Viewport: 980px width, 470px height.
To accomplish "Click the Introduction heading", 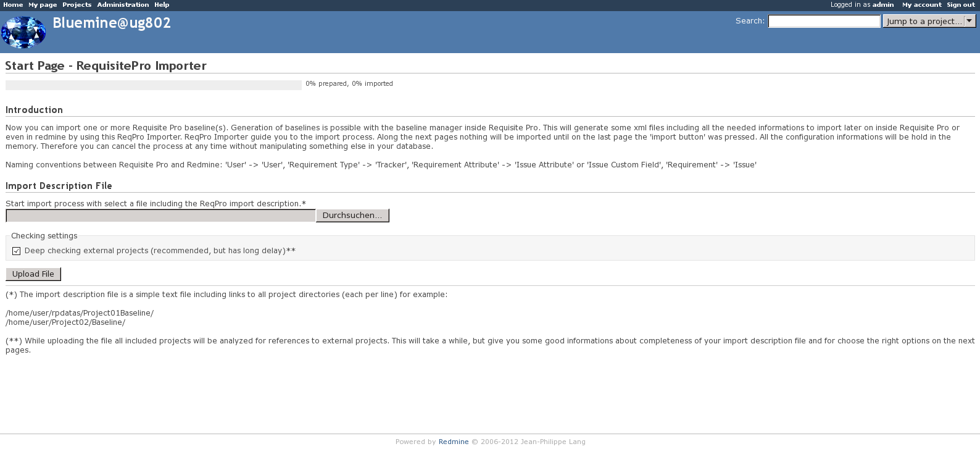I will click(34, 110).
